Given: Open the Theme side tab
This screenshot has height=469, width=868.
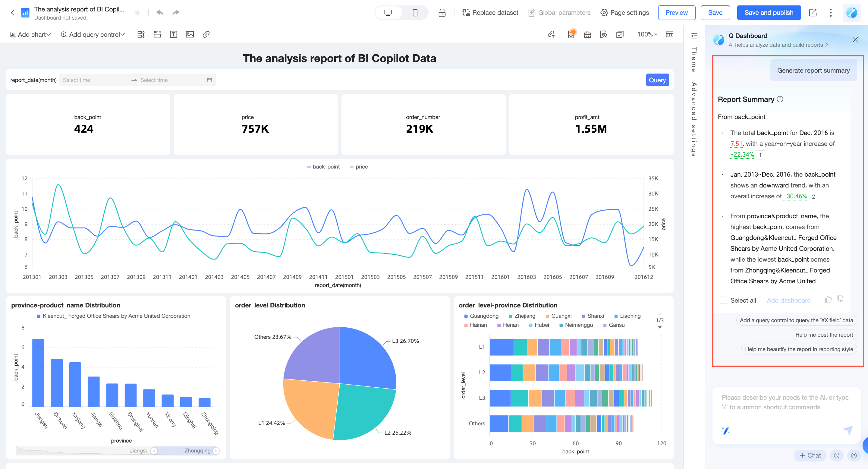Looking at the screenshot, I should coord(694,59).
